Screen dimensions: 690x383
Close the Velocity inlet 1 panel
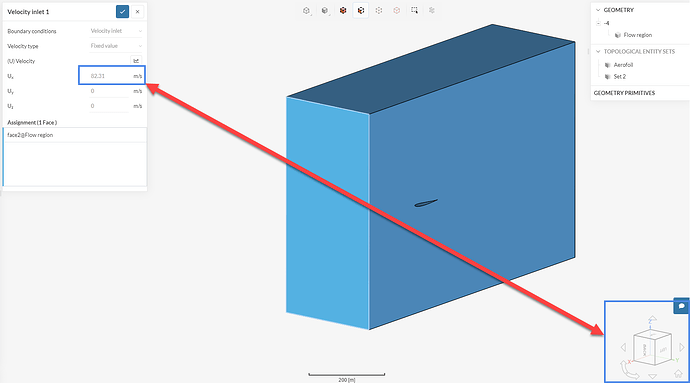click(x=138, y=12)
